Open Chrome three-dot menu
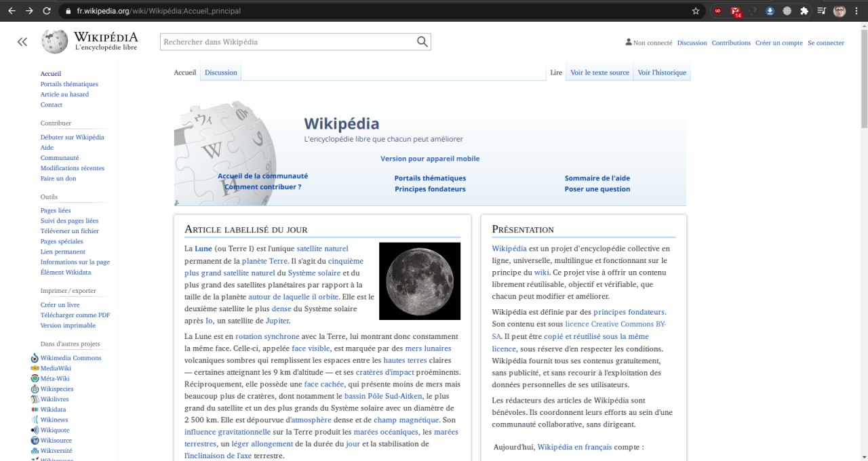The width and height of the screenshot is (868, 461). 857,11
